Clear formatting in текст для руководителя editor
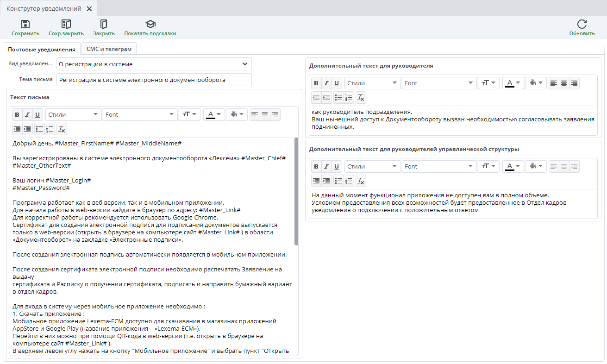The height and width of the screenshot is (364, 607). [361, 98]
